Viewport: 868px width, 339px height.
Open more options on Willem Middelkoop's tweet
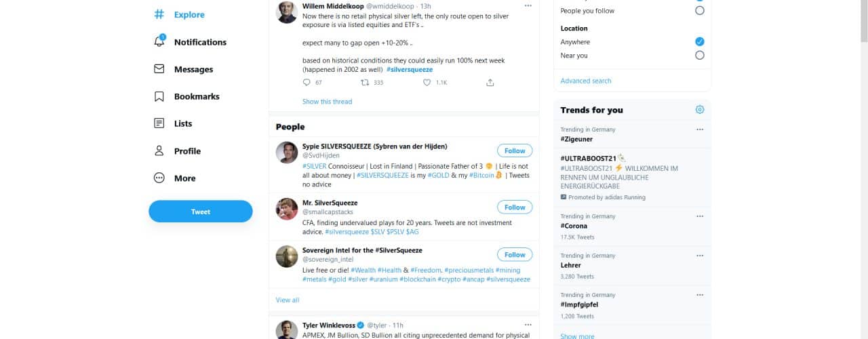(x=528, y=6)
